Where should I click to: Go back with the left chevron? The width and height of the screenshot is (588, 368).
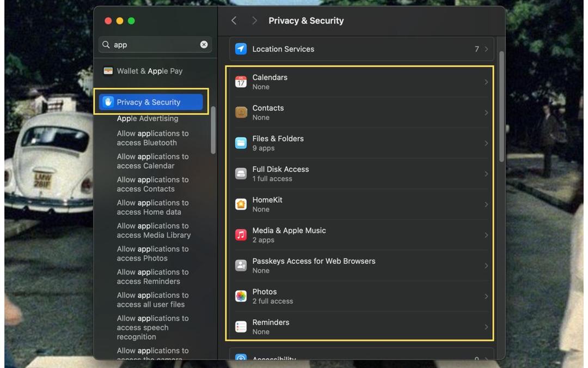[x=234, y=21]
